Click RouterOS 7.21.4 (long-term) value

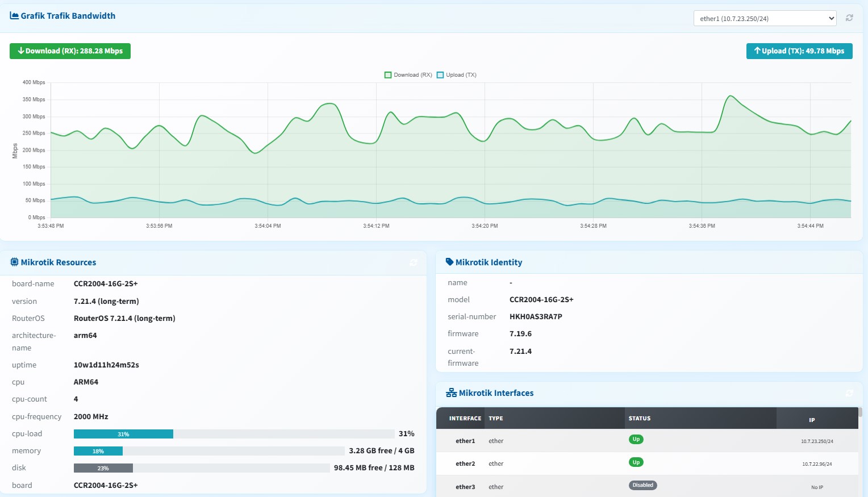[124, 319]
